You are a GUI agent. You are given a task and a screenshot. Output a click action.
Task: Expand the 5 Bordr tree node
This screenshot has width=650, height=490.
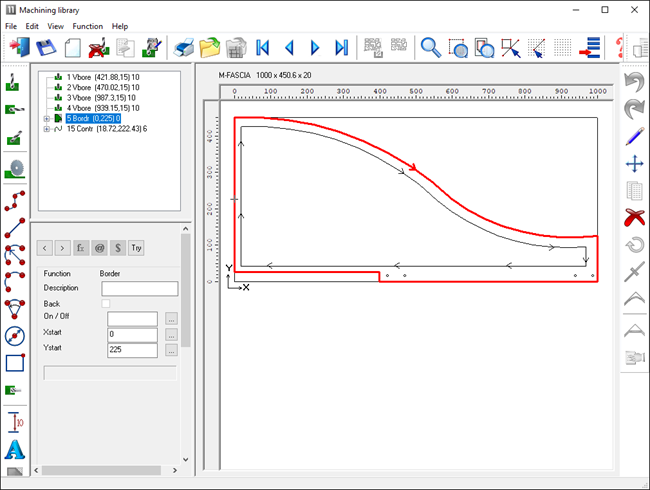tap(46, 118)
